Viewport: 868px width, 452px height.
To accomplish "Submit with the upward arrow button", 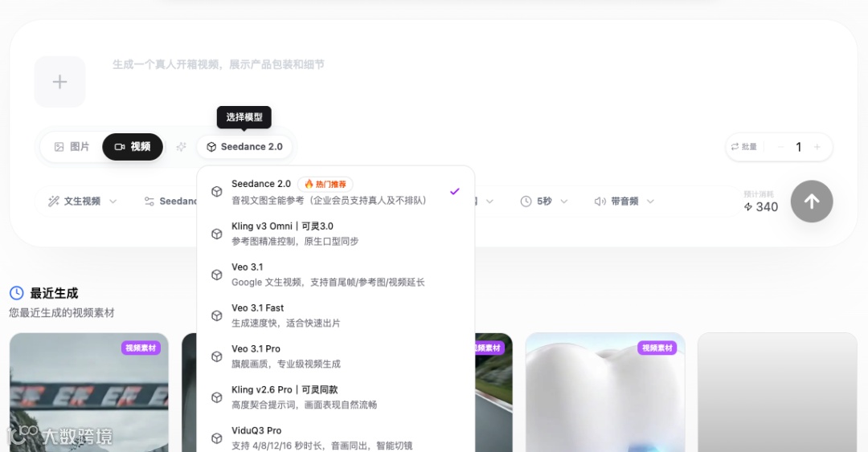I will click(x=812, y=202).
